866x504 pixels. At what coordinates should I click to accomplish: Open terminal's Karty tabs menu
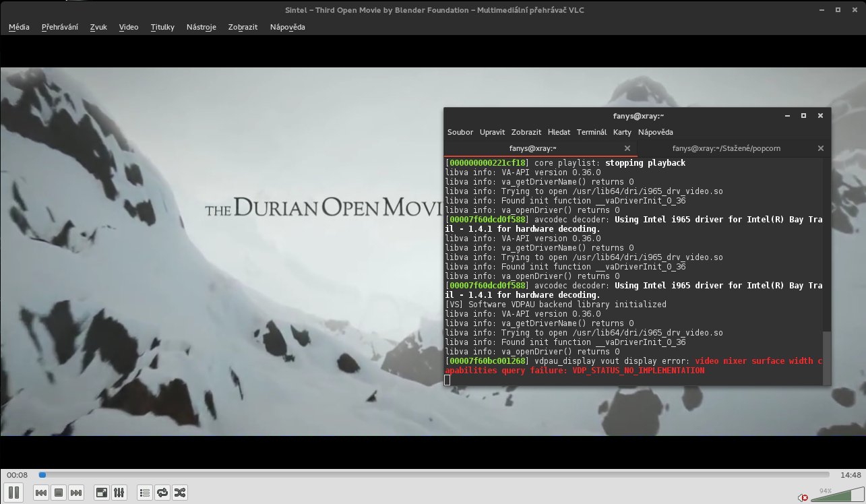tap(622, 132)
